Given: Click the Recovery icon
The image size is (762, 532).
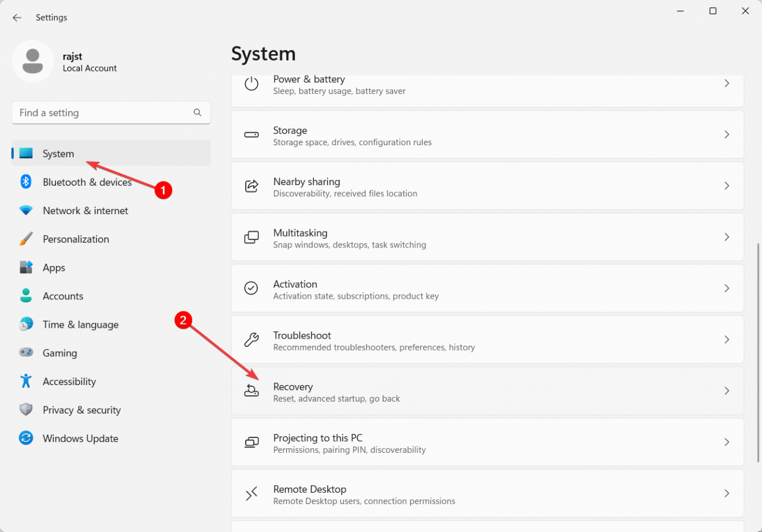Looking at the screenshot, I should pyautogui.click(x=251, y=391).
